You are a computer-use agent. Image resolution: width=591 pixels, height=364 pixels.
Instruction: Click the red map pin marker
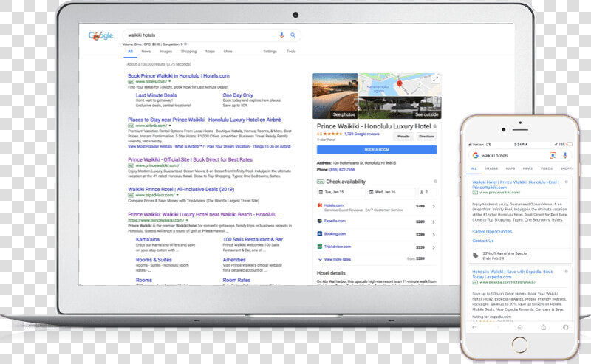(400, 83)
